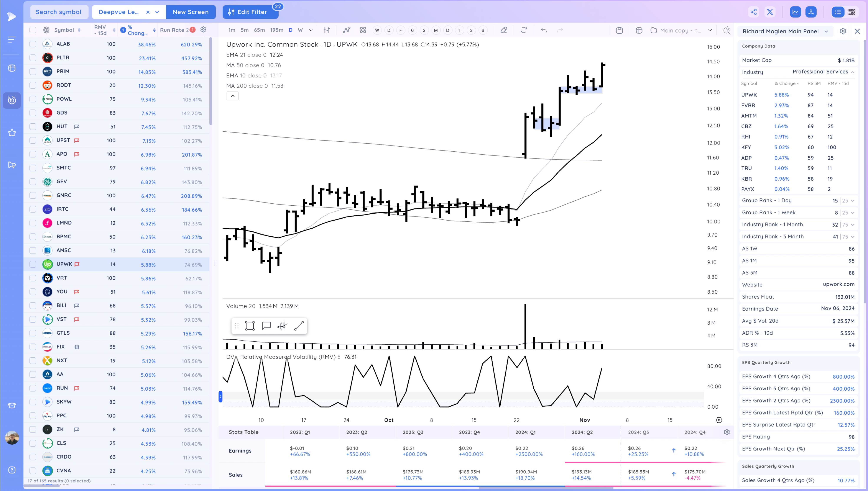The width and height of the screenshot is (868, 491).
Task: Click the pencil drawing tool icon
Action: pos(503,30)
